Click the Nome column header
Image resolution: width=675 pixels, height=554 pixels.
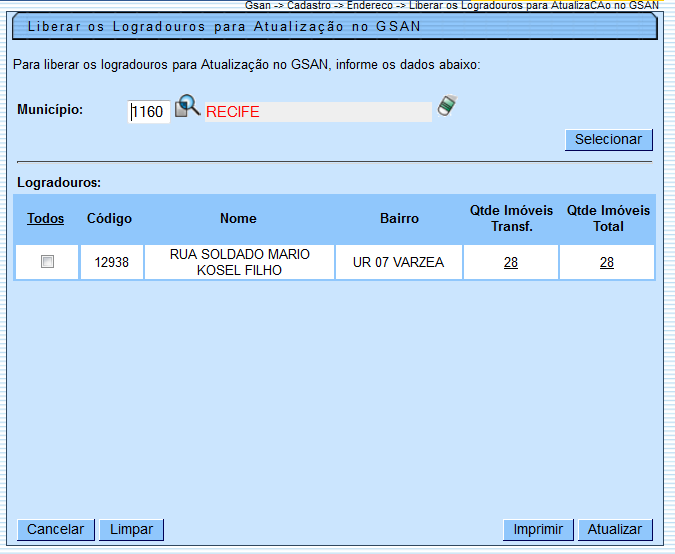click(238, 218)
